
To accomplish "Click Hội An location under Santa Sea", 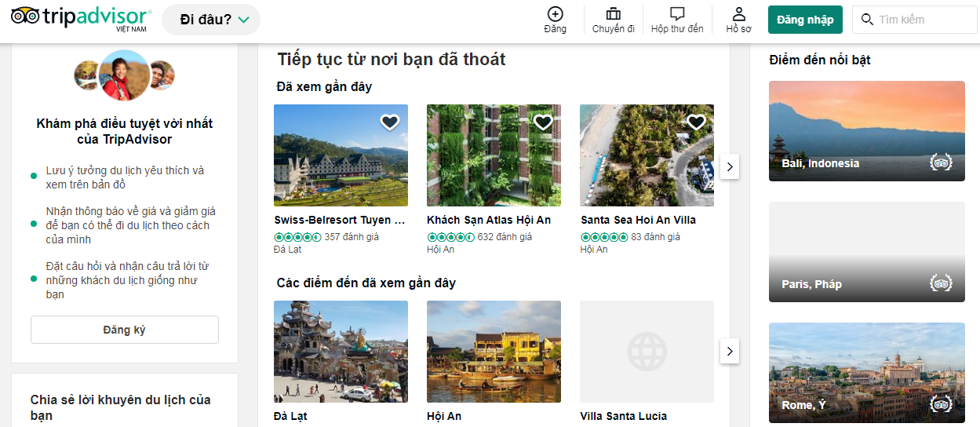I will (x=594, y=250).
